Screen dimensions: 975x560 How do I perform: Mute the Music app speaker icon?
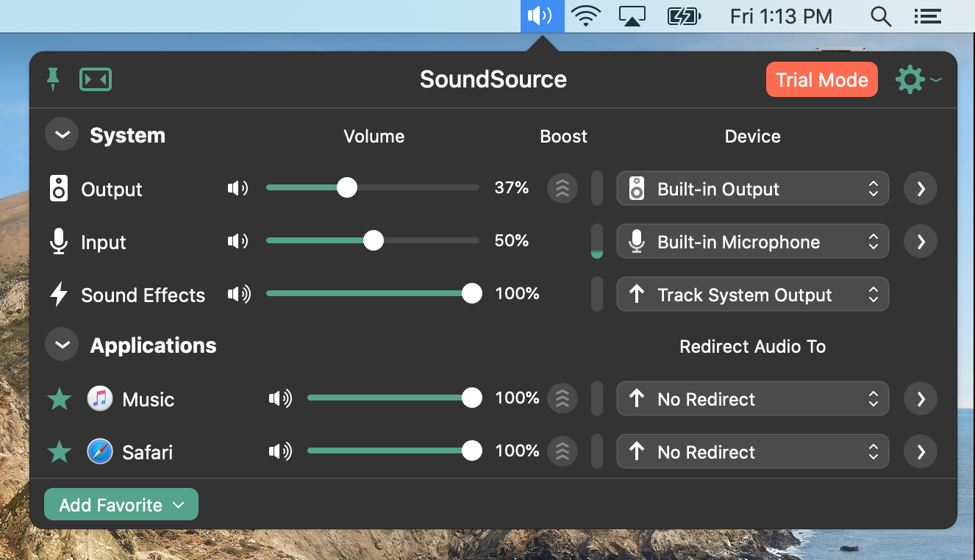pos(280,399)
